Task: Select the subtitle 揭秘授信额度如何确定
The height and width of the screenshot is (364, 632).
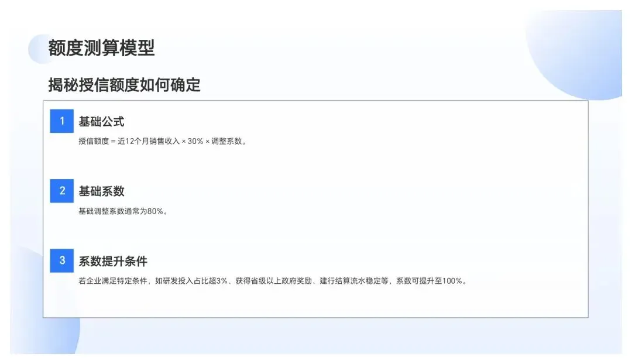Action: [124, 85]
